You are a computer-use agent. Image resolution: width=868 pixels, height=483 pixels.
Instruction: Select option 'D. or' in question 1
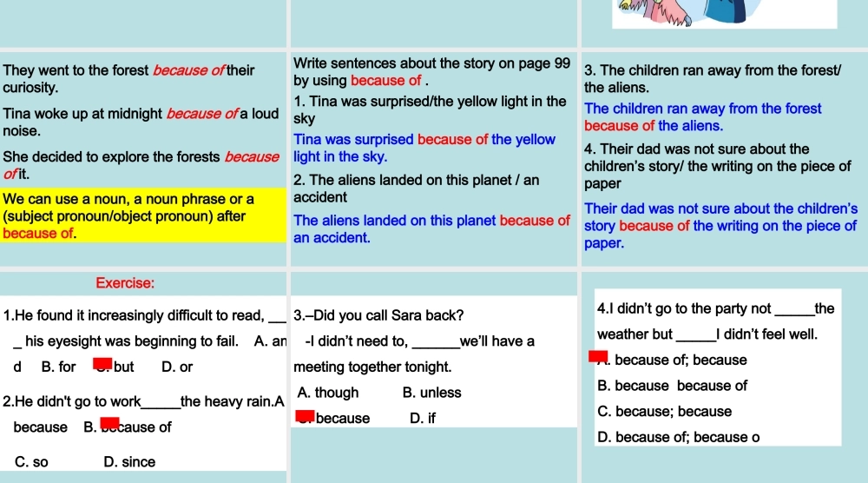tap(177, 367)
